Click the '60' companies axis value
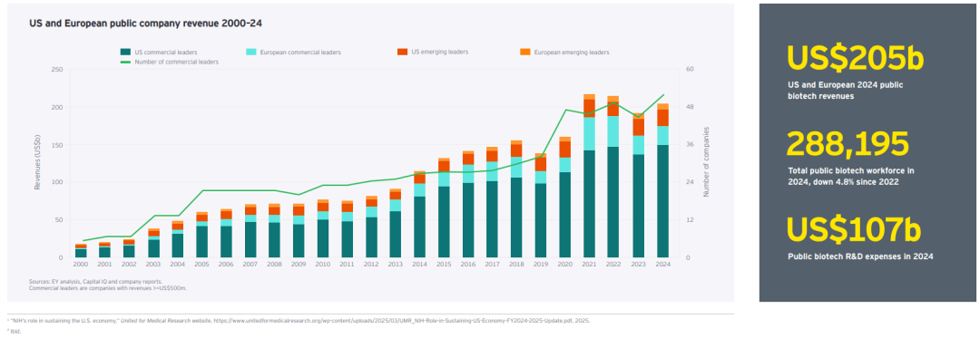This screenshot has height=338, width=980. pyautogui.click(x=690, y=69)
